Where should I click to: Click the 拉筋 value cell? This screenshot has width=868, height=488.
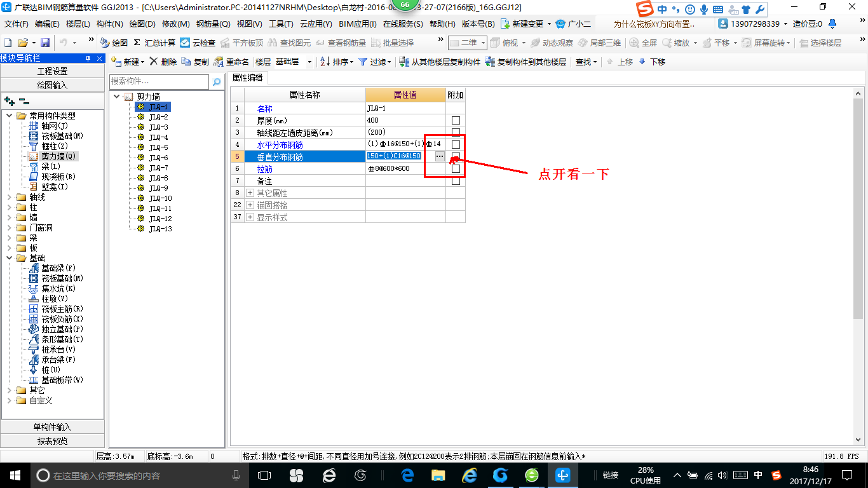click(x=405, y=168)
